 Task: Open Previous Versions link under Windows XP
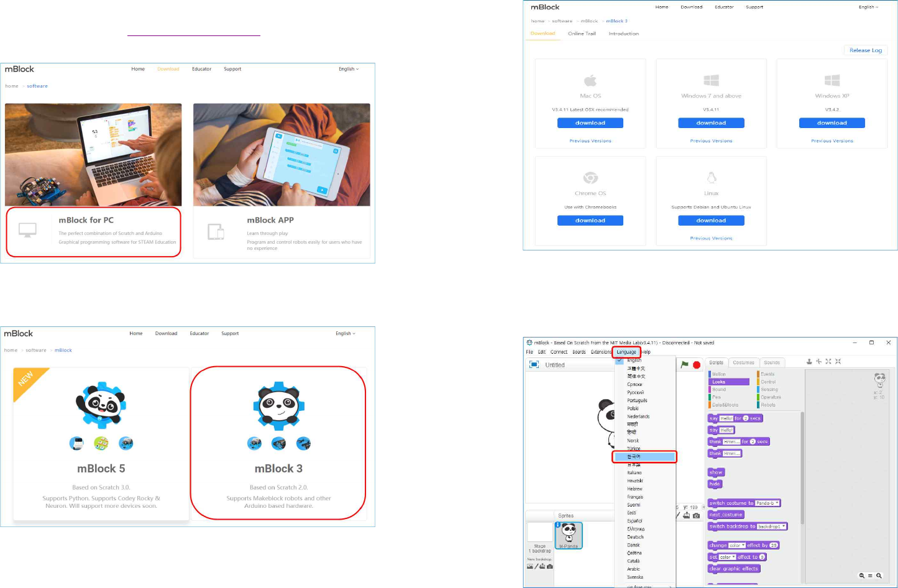point(832,141)
